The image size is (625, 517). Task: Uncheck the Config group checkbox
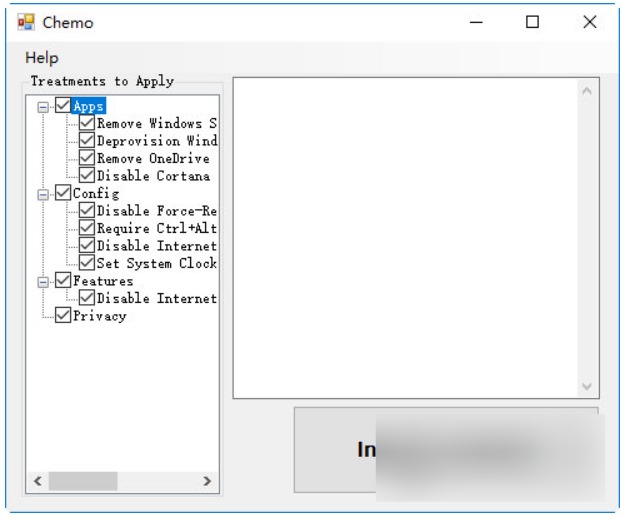[x=63, y=193]
